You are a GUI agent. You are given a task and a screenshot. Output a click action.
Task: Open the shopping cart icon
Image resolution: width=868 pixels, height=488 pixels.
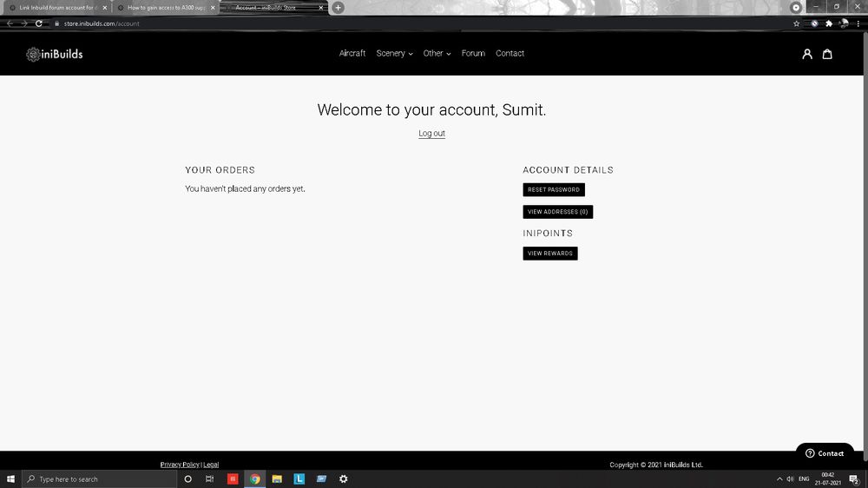tap(827, 54)
